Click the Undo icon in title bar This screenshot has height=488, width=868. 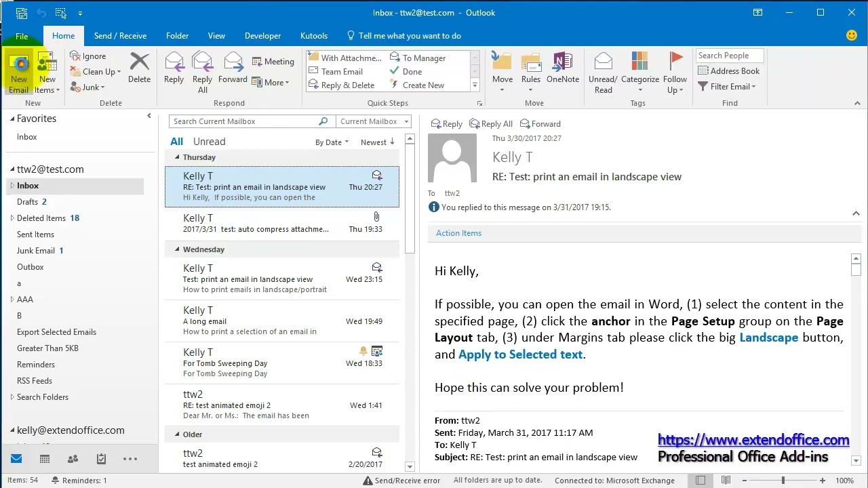tap(42, 13)
